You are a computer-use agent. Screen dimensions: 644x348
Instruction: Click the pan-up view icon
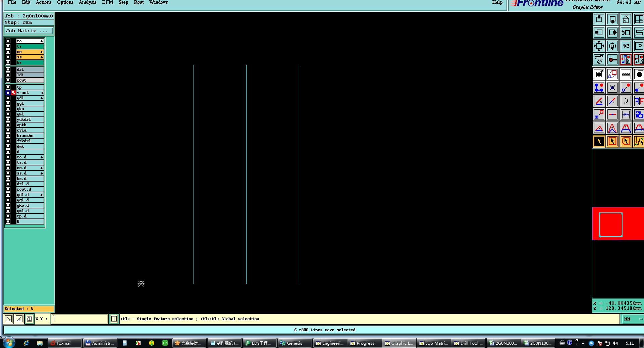[599, 19]
